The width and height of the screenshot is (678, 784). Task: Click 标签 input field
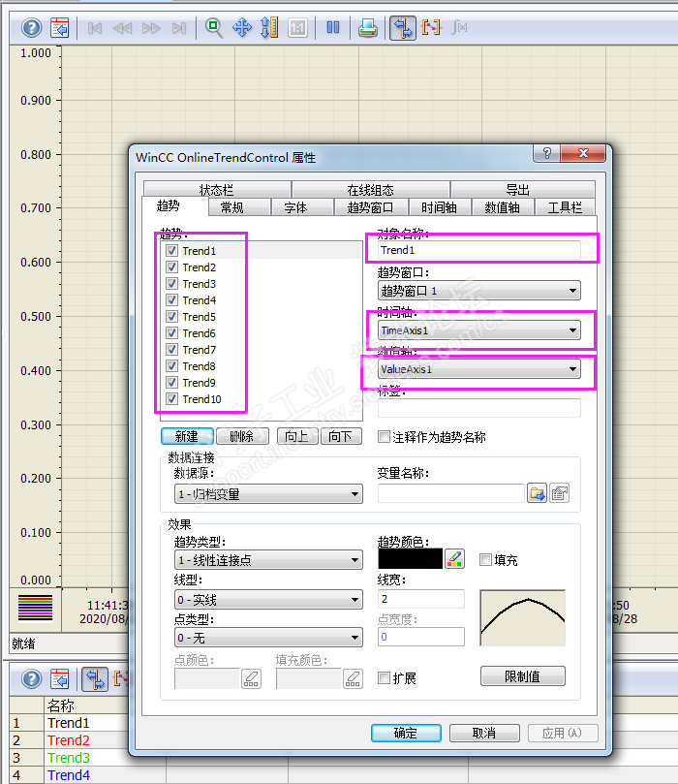click(479, 408)
